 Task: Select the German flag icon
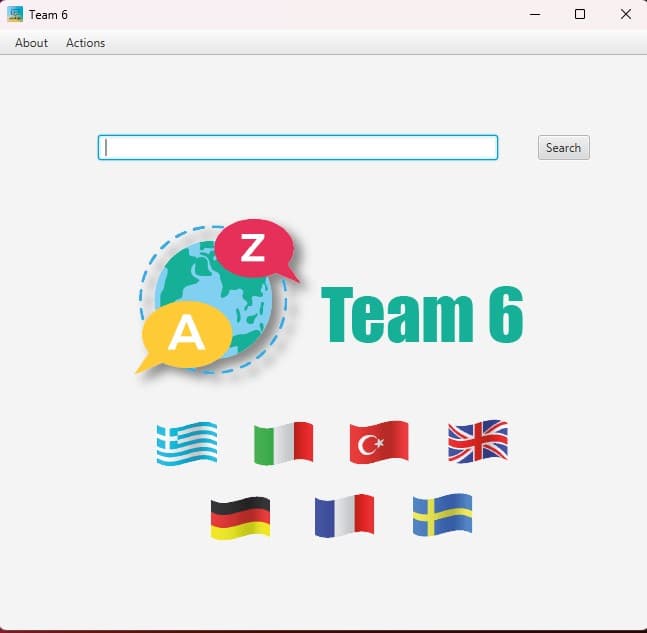tap(240, 517)
